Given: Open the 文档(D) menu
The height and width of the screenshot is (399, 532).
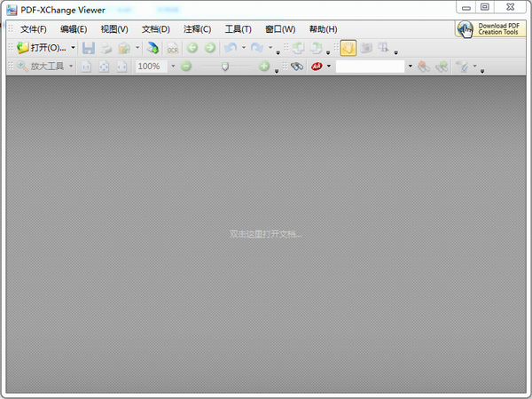Looking at the screenshot, I should (x=156, y=29).
